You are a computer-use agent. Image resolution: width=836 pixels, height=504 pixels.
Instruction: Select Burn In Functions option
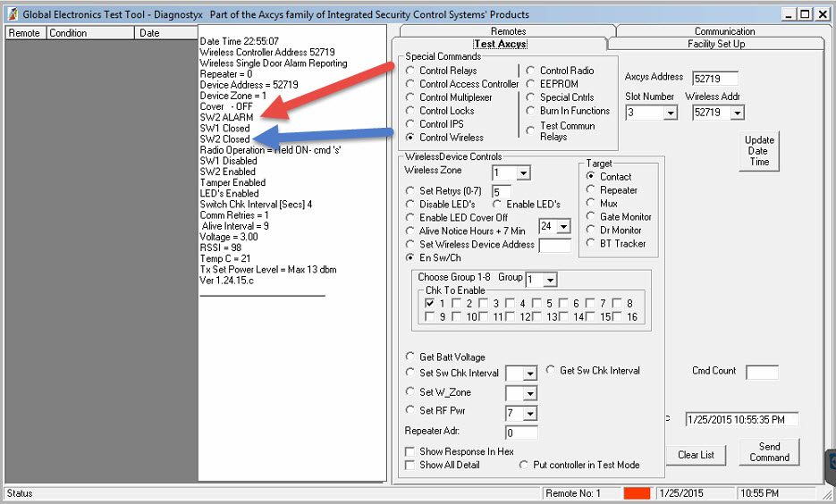[530, 110]
